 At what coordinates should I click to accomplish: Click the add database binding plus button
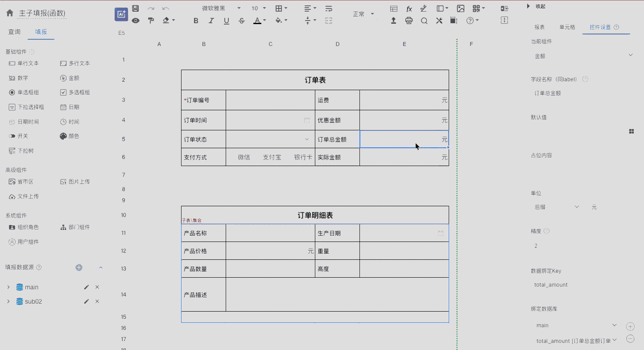coord(631,326)
